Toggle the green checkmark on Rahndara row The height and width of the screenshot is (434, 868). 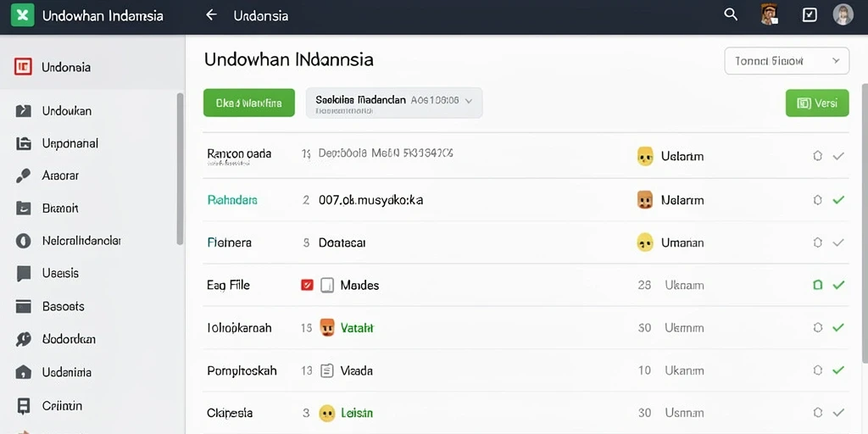tap(838, 200)
